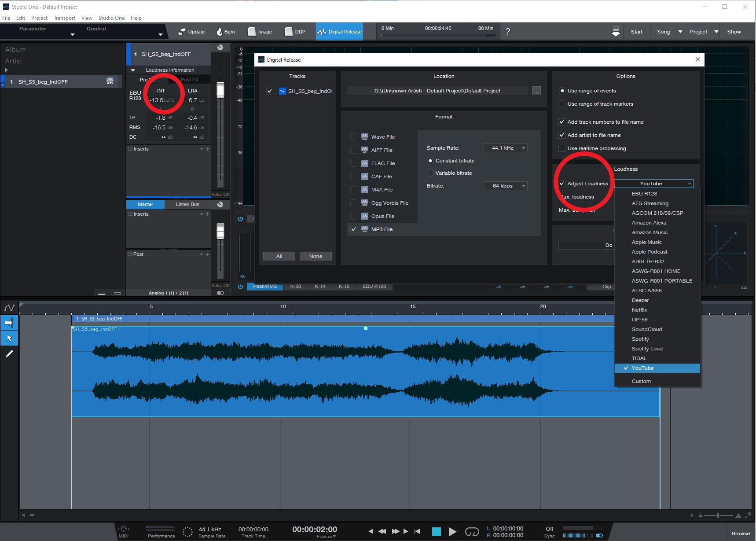Choose Apple Music loudness preset
756x541 pixels.
coord(657,242)
